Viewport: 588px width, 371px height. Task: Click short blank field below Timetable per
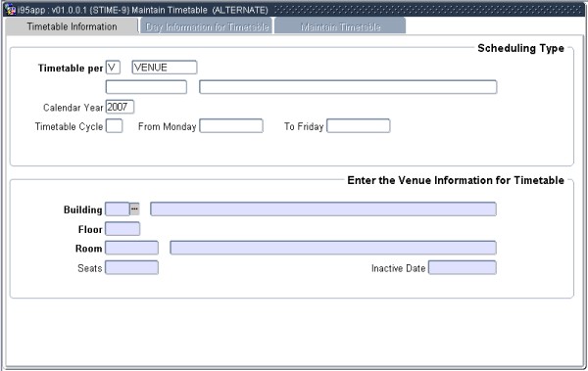(x=146, y=87)
